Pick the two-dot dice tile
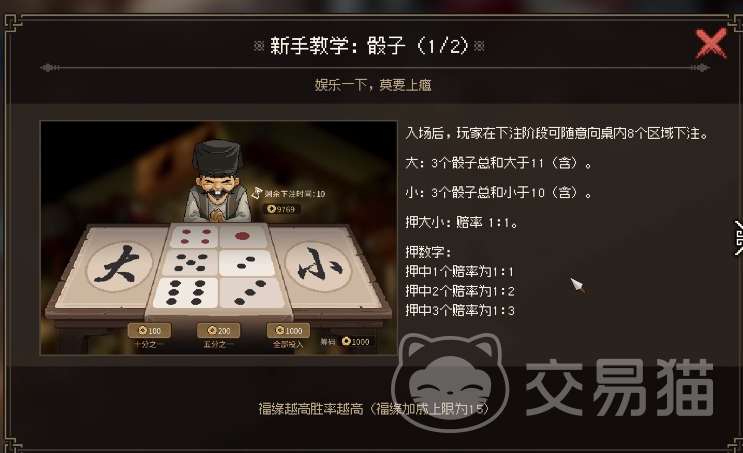This screenshot has height=453, width=743. (x=247, y=263)
